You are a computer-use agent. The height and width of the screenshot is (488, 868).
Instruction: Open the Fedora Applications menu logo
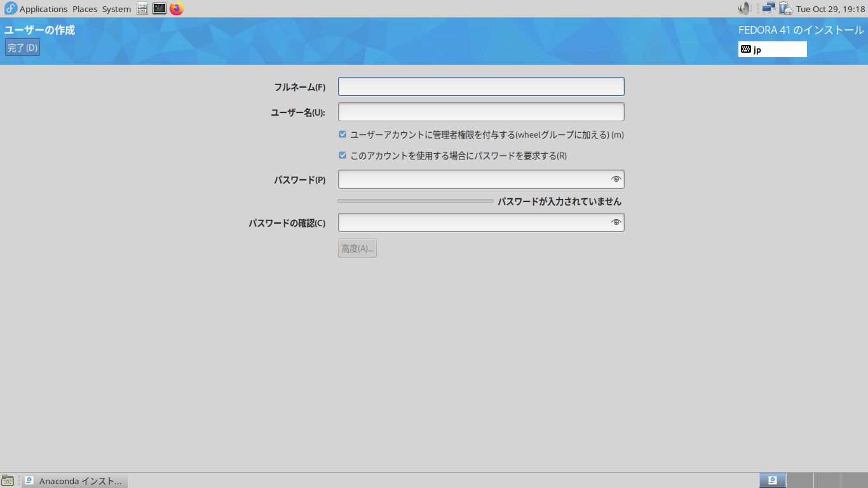pos(10,9)
